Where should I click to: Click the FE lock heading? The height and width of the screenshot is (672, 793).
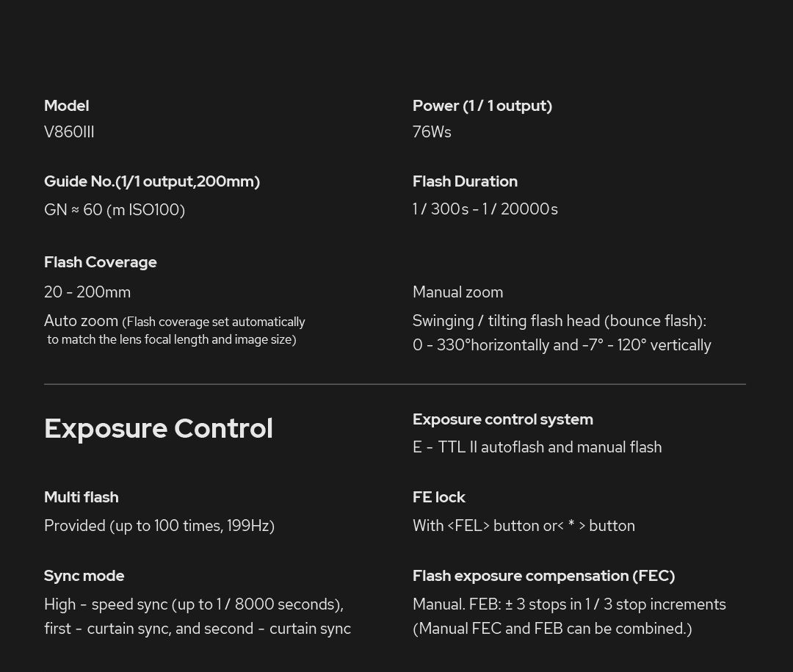[438, 497]
